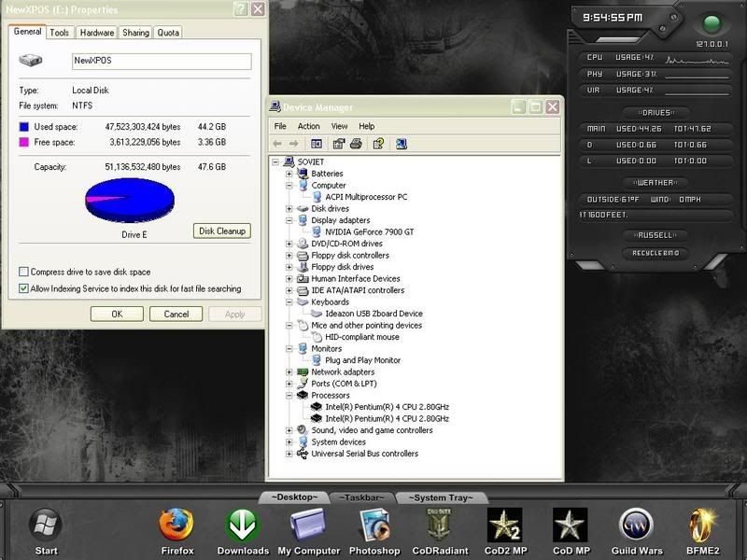Viewport: 747px width, 560px height.
Task: Expand the Disk drives node
Action: [289, 208]
